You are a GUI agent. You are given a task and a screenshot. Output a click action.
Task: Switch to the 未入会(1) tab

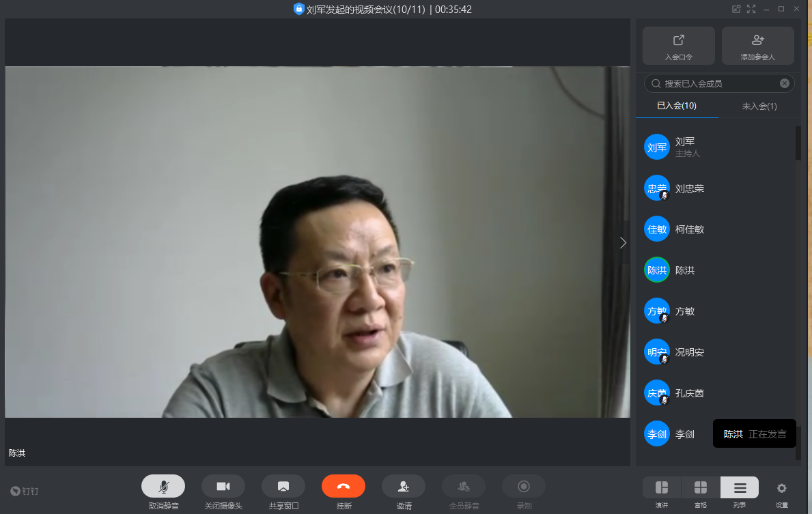759,106
